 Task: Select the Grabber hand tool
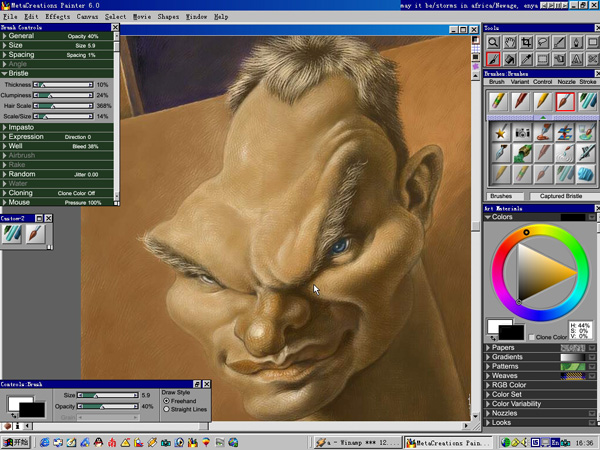(x=510, y=42)
